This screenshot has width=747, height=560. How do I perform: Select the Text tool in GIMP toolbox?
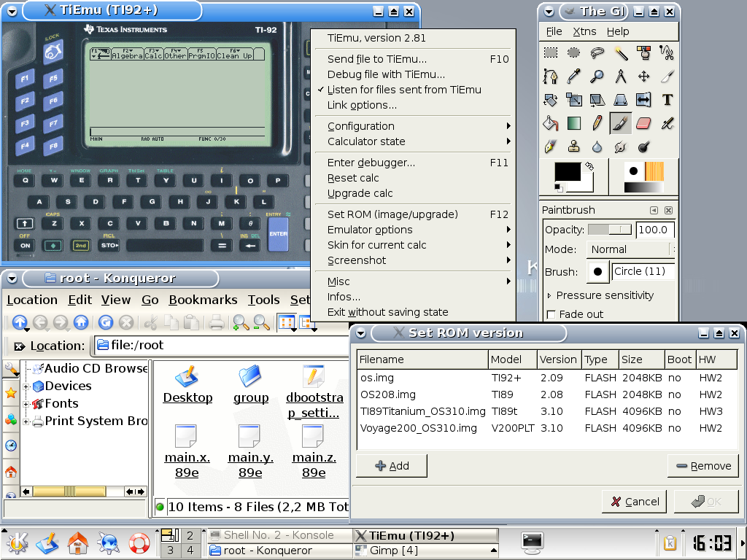point(667,99)
